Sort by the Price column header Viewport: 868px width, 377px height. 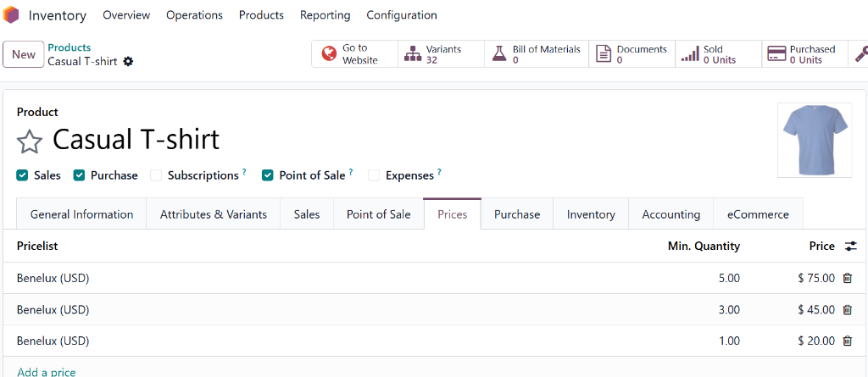pos(822,247)
